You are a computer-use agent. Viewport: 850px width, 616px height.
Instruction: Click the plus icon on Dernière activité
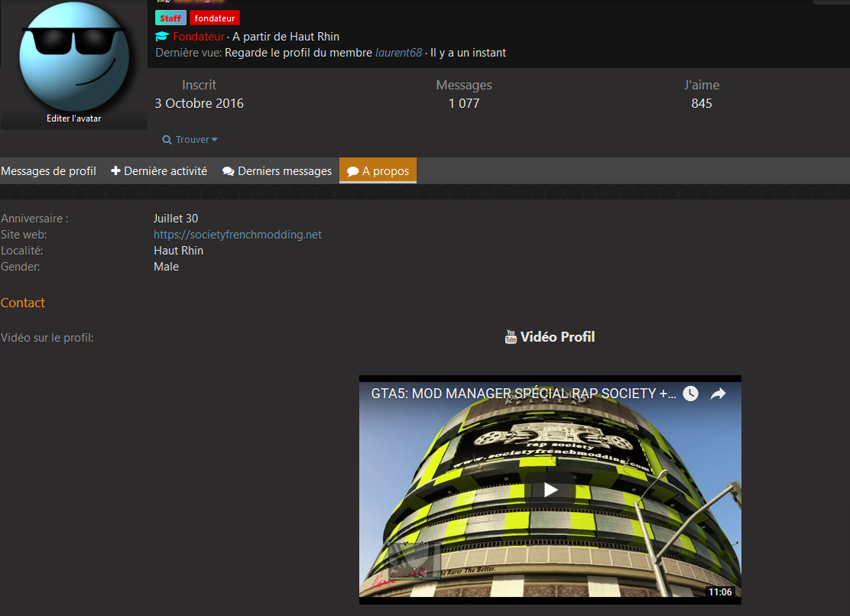pyautogui.click(x=115, y=170)
